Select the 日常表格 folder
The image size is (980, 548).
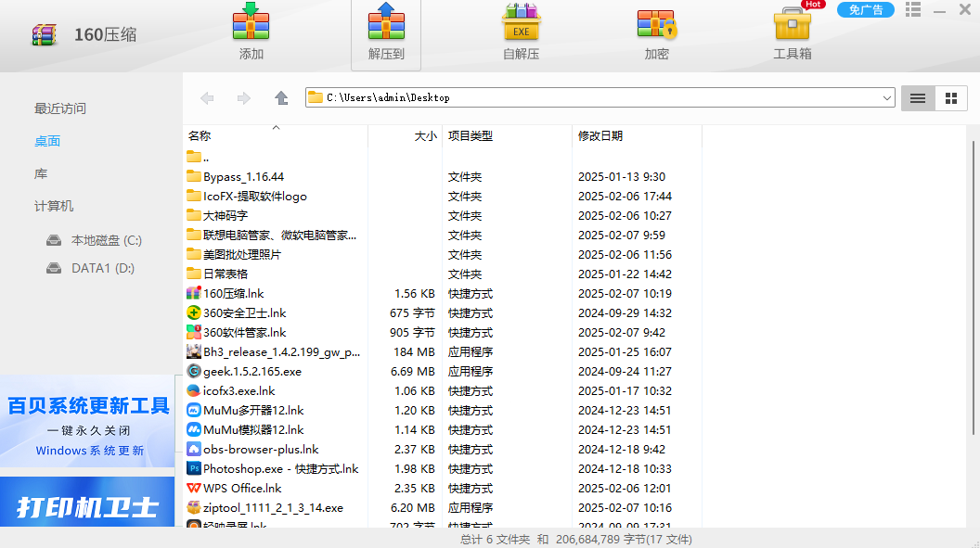tap(226, 274)
